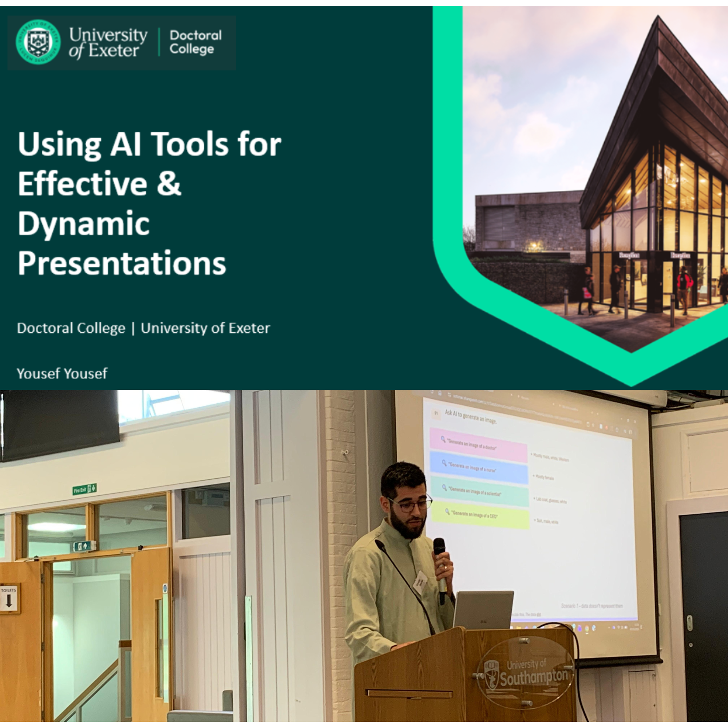Click the University of Southampton lectern logo
The height and width of the screenshot is (728, 728).
(526, 673)
